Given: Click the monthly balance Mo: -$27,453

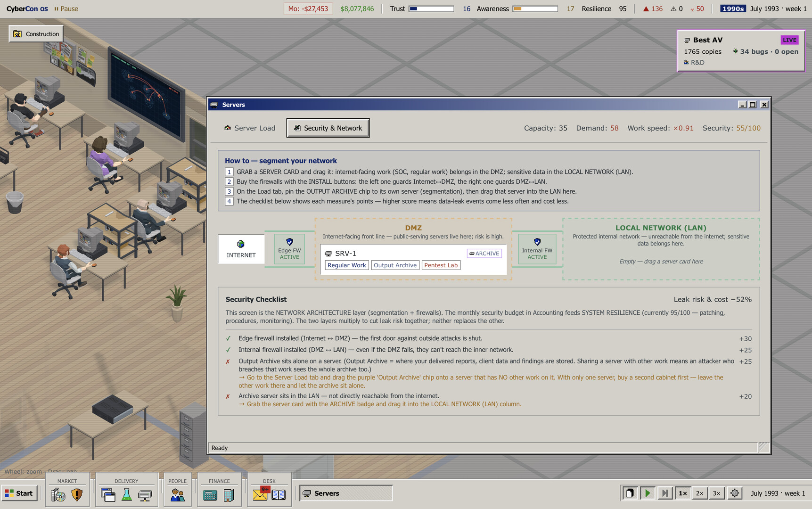Looking at the screenshot, I should [308, 9].
